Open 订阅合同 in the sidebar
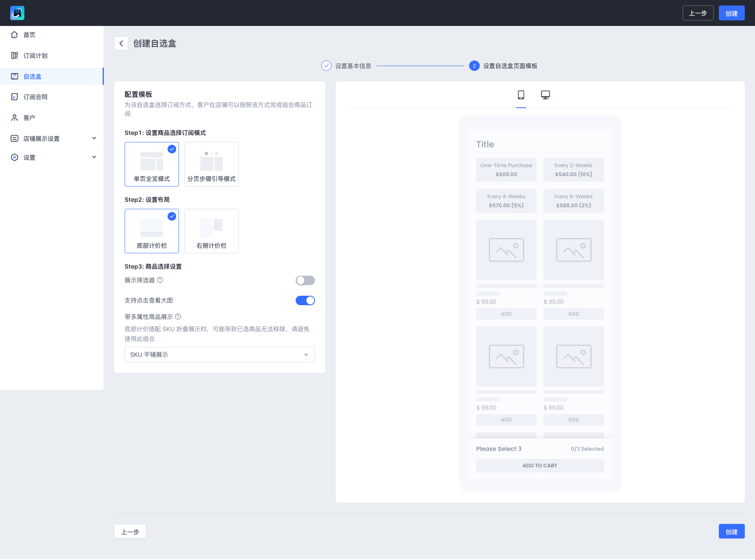 35,97
